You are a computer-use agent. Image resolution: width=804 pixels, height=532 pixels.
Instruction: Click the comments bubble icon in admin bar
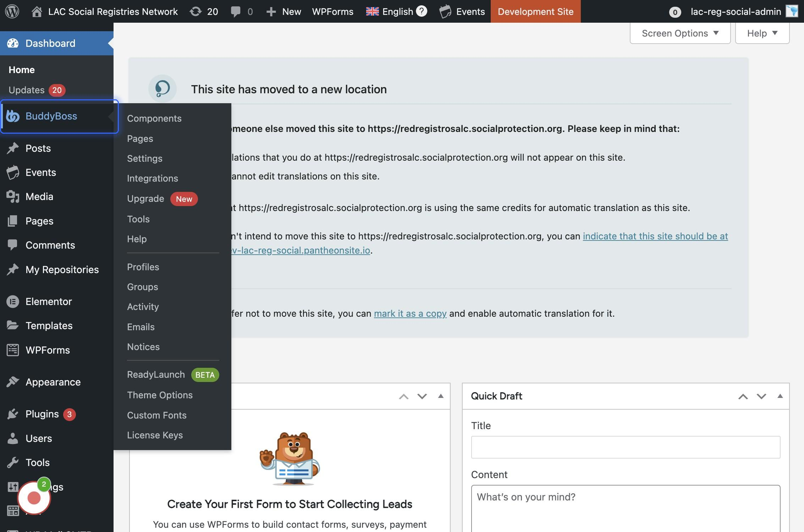coord(236,11)
